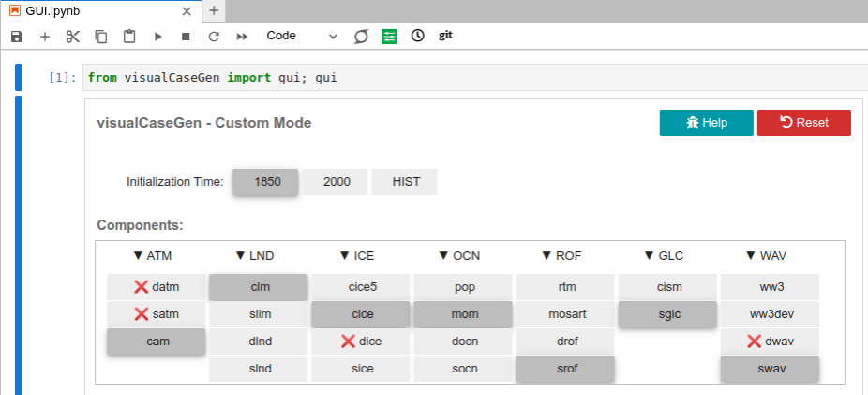This screenshot has height=395, width=868.
Task: Switch to the GUI.ipynb tab
Action: (x=94, y=10)
